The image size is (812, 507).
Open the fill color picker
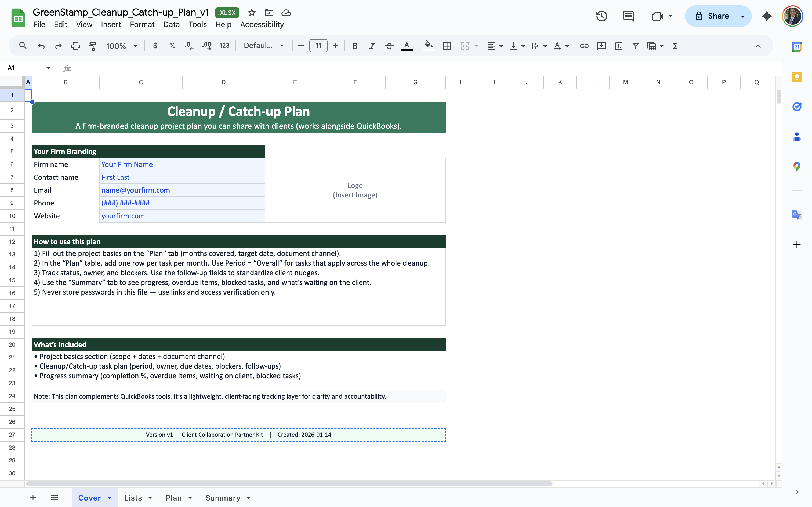click(429, 46)
